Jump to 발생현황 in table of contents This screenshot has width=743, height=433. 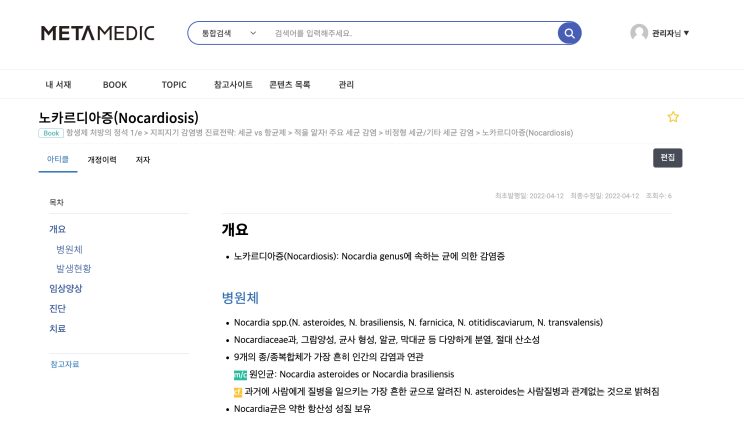tap(73, 269)
